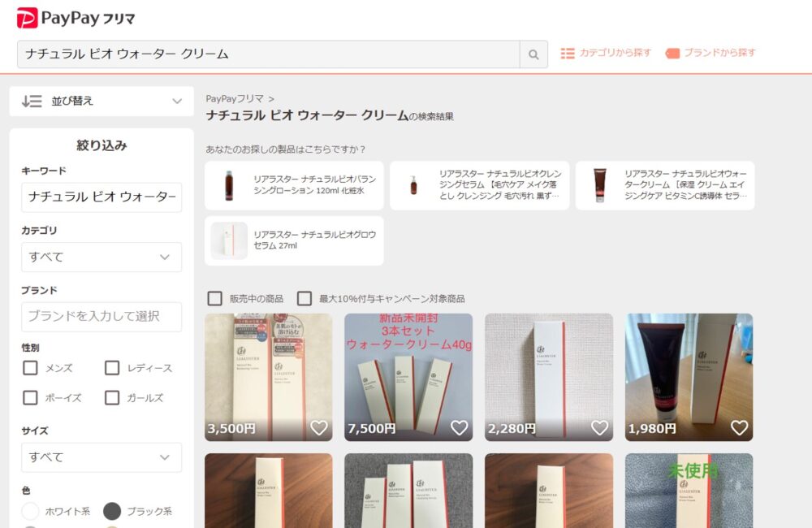The image size is (812, 528).
Task: Like the 3,500円 item with heart icon
Action: coord(319,428)
